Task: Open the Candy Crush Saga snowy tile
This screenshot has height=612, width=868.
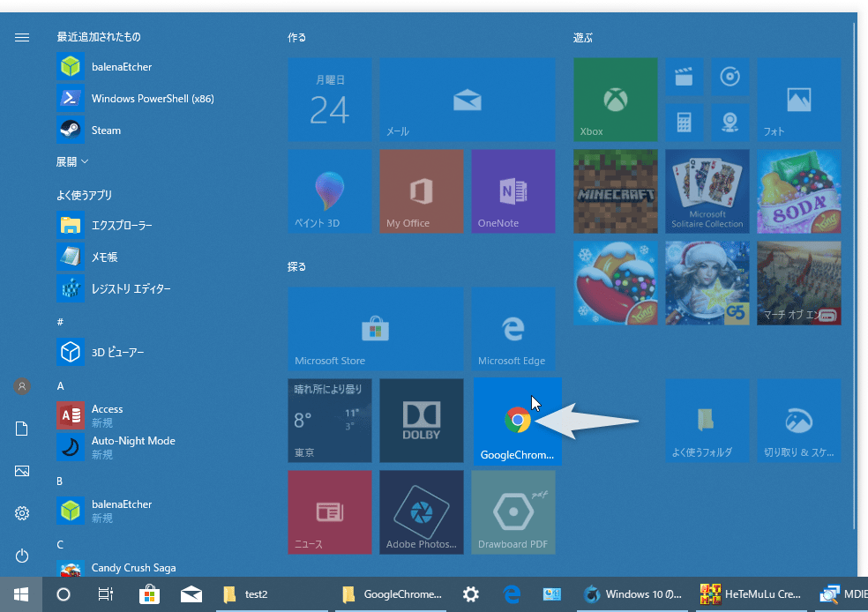Action: (x=615, y=283)
